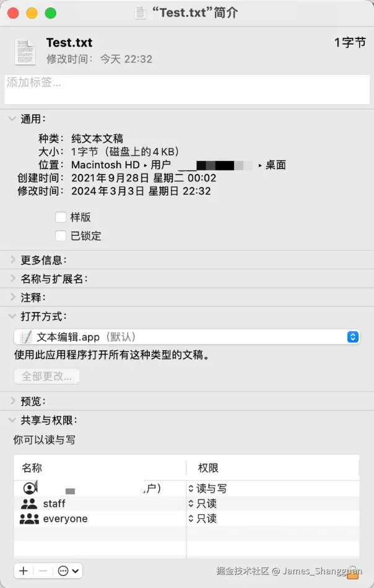Expand the 更多信息 section
Viewport: 374px width, 588px height.
13,259
